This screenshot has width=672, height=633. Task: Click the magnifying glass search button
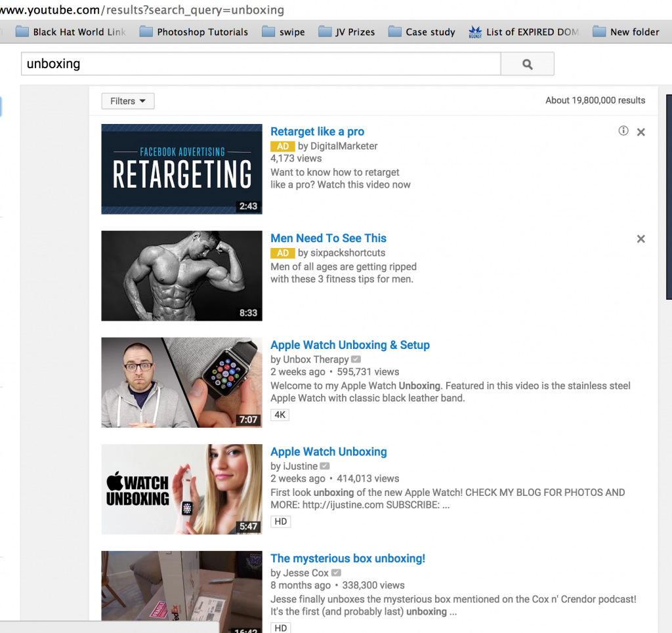pos(527,64)
